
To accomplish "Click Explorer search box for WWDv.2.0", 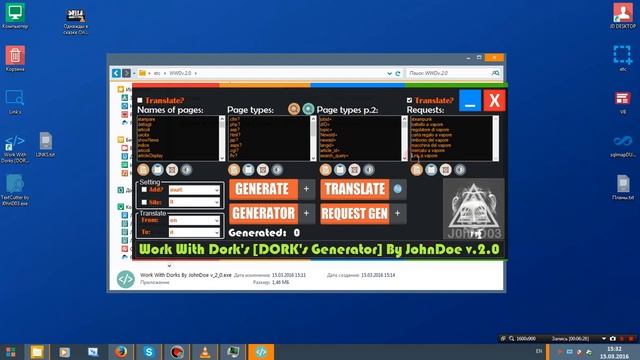I will click(x=453, y=73).
